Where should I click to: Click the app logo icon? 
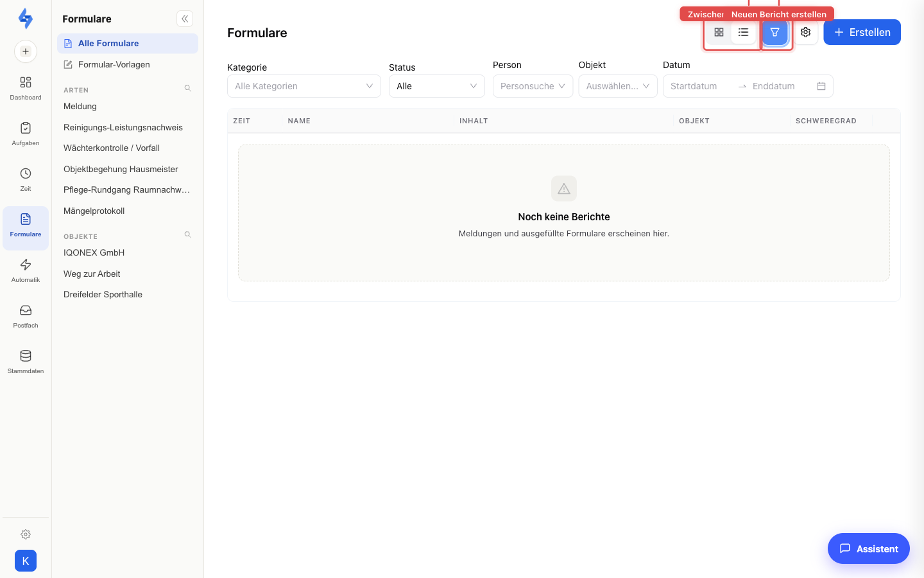tap(26, 19)
